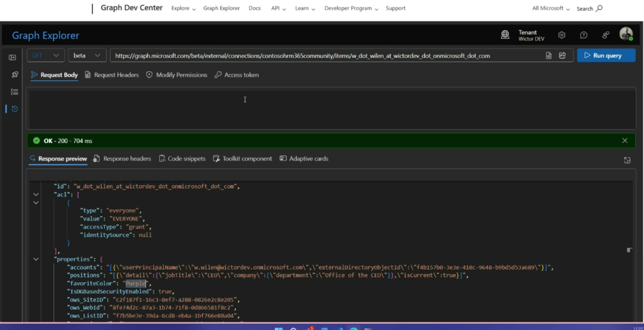This screenshot has height=330, width=644.
Task: Click the "ows_SiteID" key
Action: click(87, 300)
